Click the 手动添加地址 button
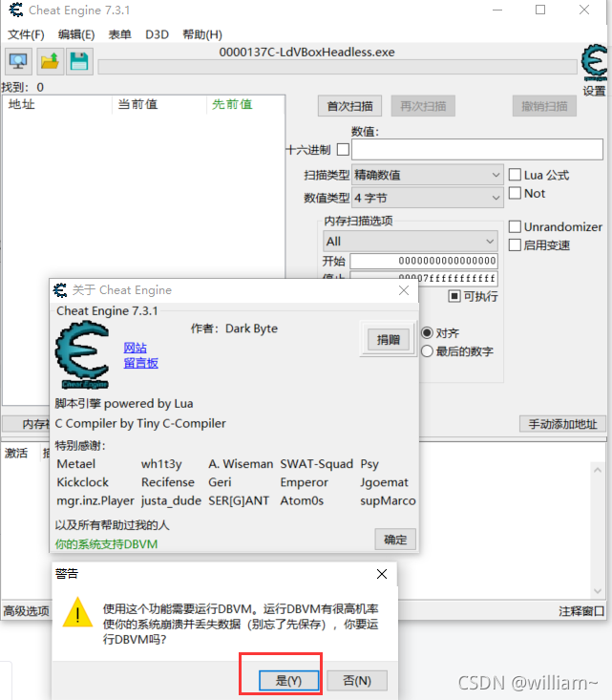The height and width of the screenshot is (700, 612). [562, 424]
